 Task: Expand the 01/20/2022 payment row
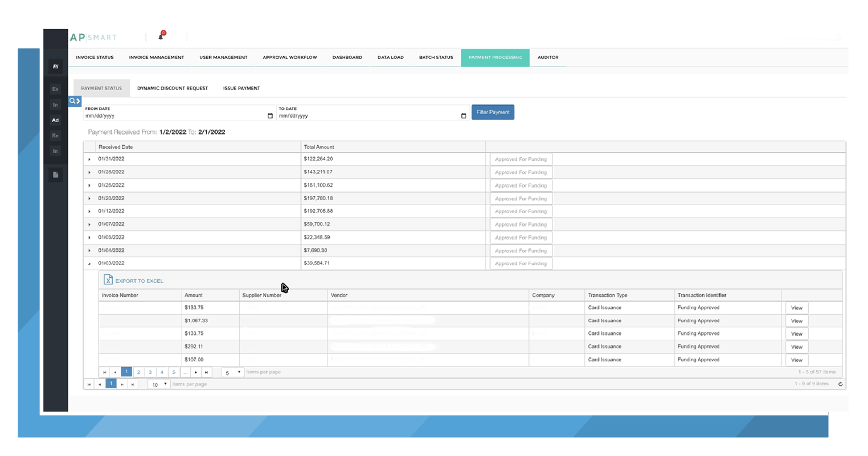point(89,198)
